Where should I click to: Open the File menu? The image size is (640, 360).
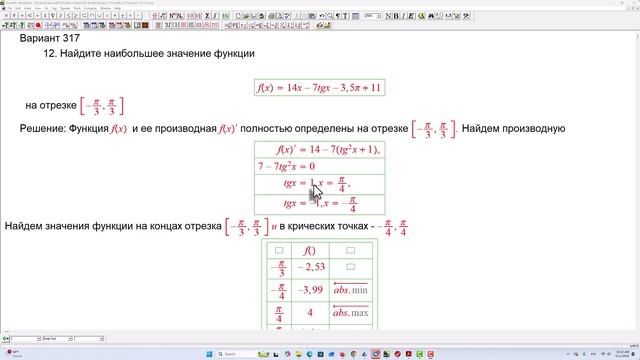pyautogui.click(x=10, y=8)
